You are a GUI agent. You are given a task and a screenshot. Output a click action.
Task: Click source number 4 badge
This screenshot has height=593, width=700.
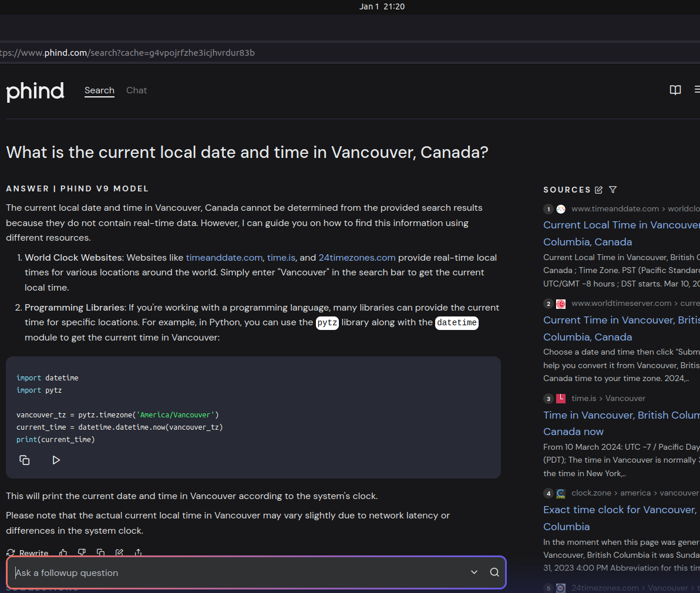548,494
